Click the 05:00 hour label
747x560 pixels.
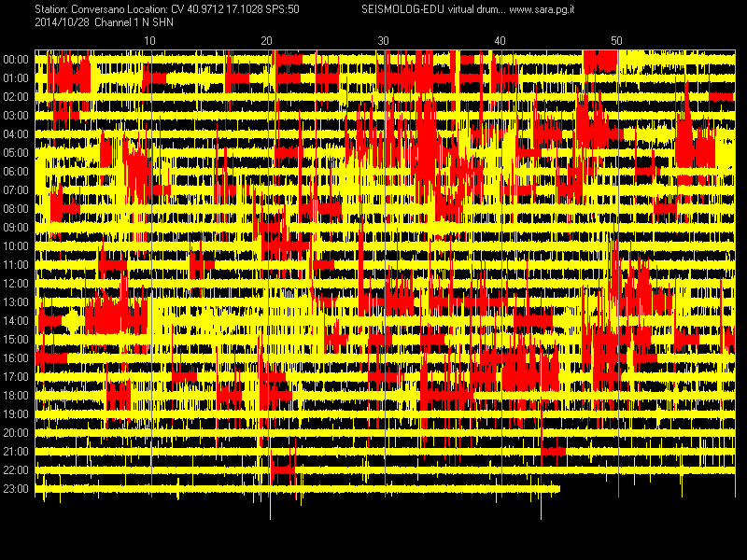pyautogui.click(x=16, y=153)
